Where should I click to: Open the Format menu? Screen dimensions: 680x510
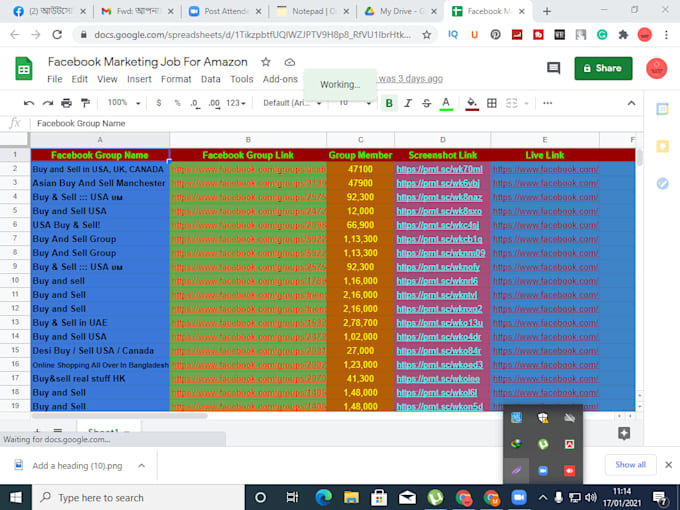click(x=176, y=79)
